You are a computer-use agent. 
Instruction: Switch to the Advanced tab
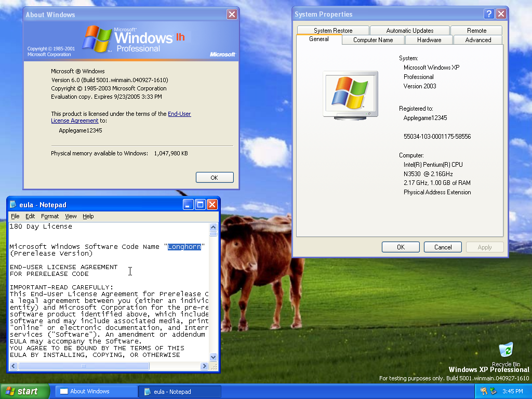tap(478, 39)
